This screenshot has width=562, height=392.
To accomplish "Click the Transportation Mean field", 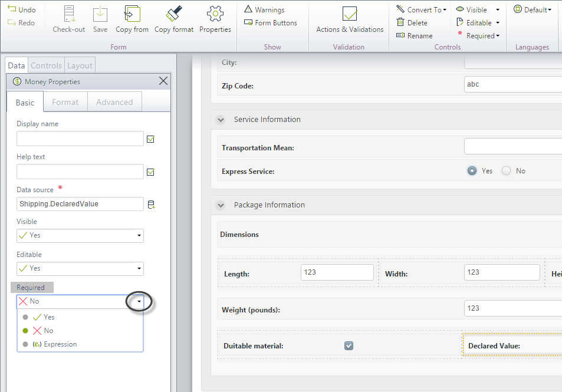I will 513,147.
